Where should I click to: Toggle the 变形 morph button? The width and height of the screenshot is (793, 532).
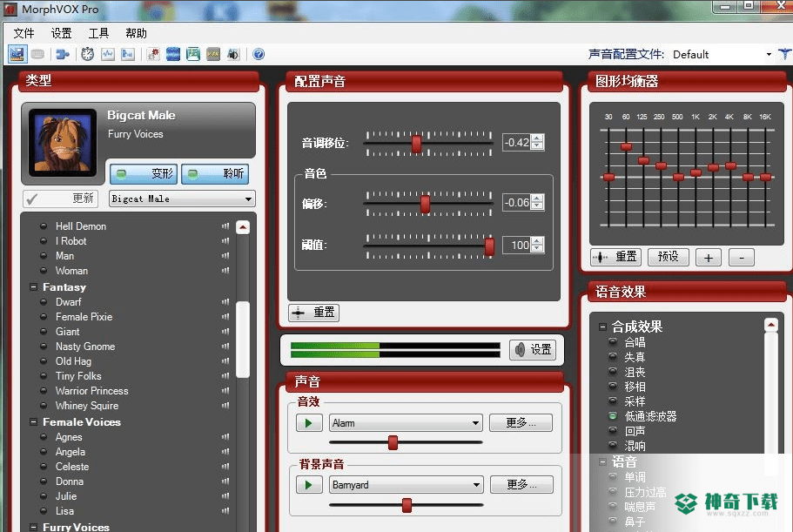click(x=144, y=174)
